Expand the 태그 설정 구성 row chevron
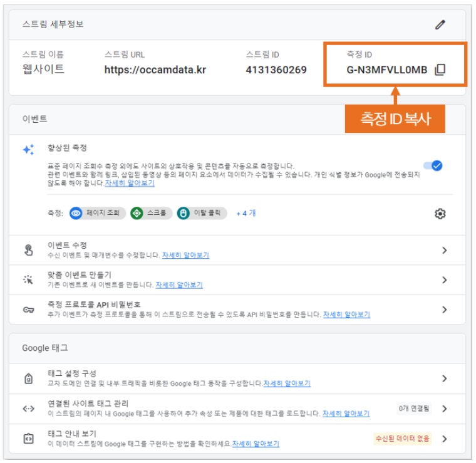 445,378
